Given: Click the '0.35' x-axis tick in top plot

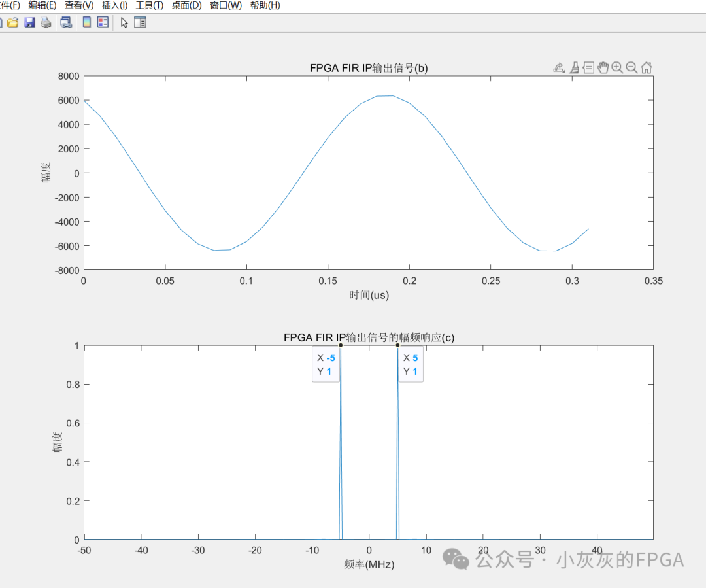Looking at the screenshot, I should click(x=653, y=281).
